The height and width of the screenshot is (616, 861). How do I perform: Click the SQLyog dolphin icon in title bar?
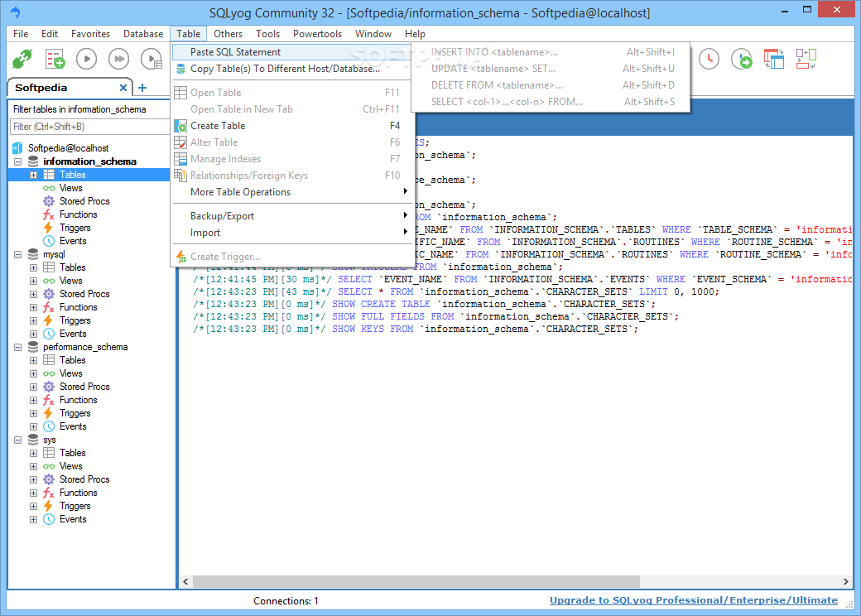click(16, 12)
